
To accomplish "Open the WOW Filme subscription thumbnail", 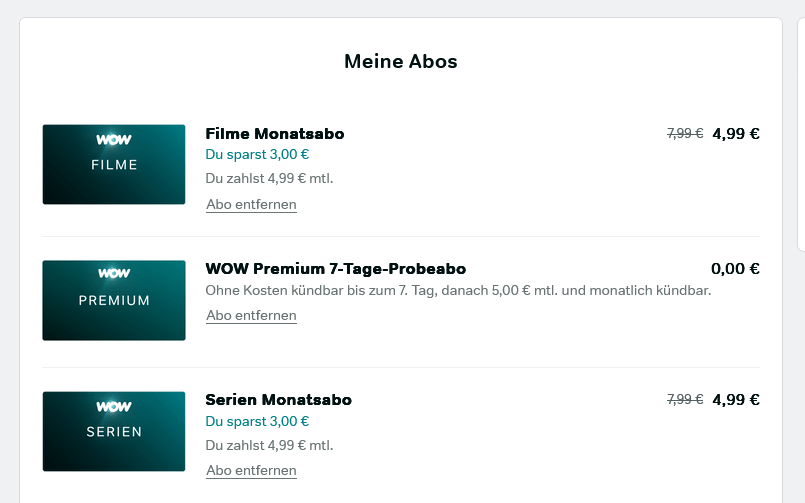I will (114, 164).
